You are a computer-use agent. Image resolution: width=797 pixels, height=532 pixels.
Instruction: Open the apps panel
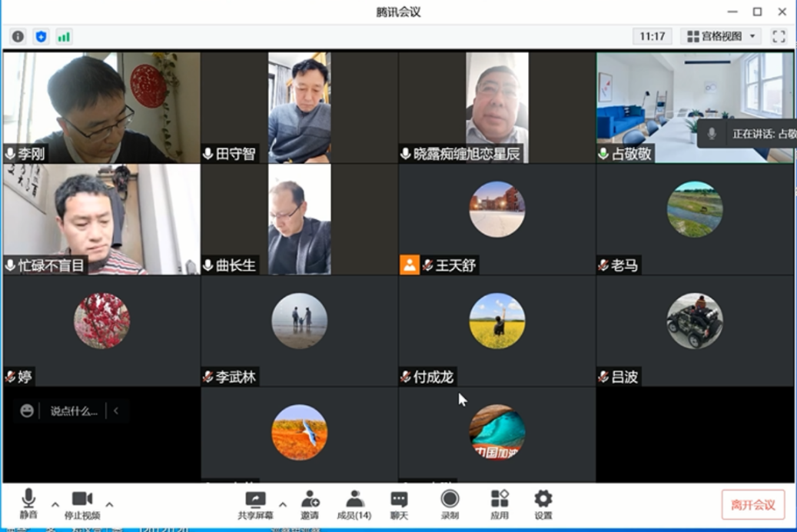pyautogui.click(x=500, y=504)
